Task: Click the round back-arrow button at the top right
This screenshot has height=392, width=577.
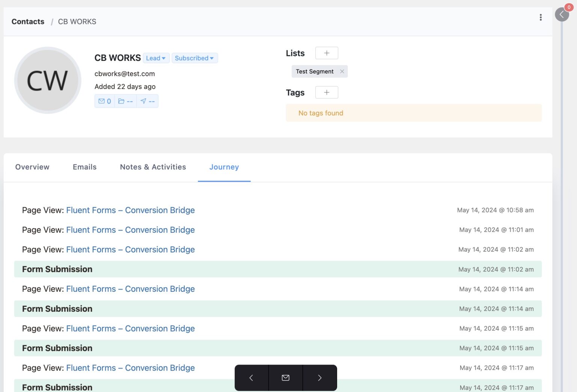Action: (x=562, y=15)
